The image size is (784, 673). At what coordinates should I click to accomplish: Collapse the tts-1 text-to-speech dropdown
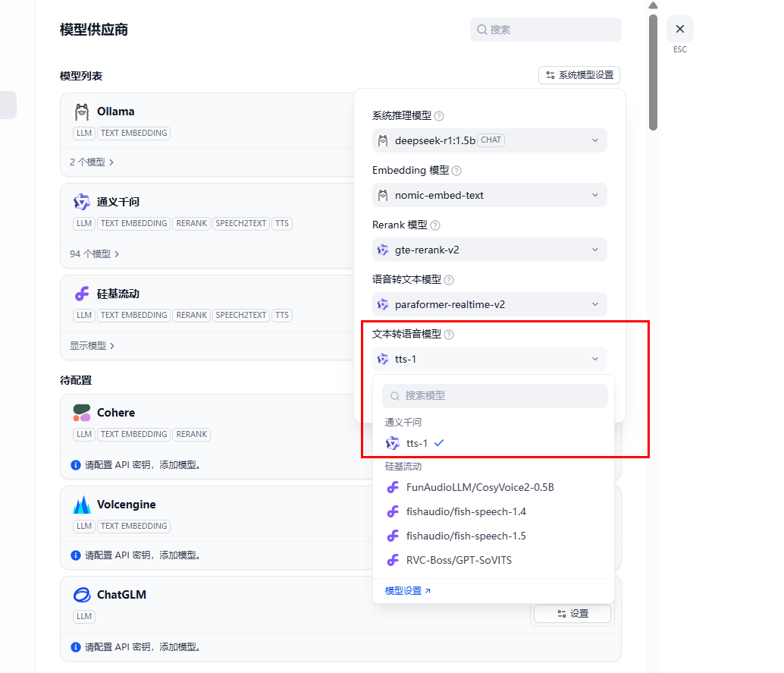[490, 359]
